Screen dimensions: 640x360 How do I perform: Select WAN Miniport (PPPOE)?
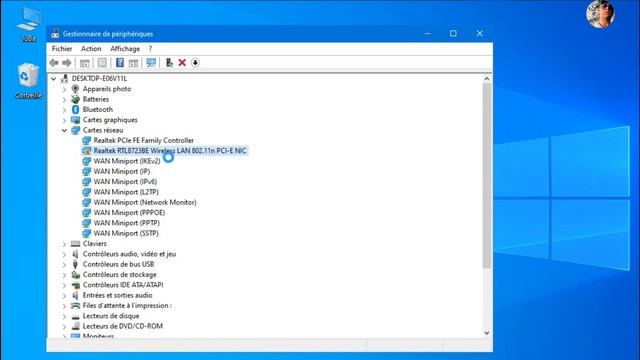[129, 213]
